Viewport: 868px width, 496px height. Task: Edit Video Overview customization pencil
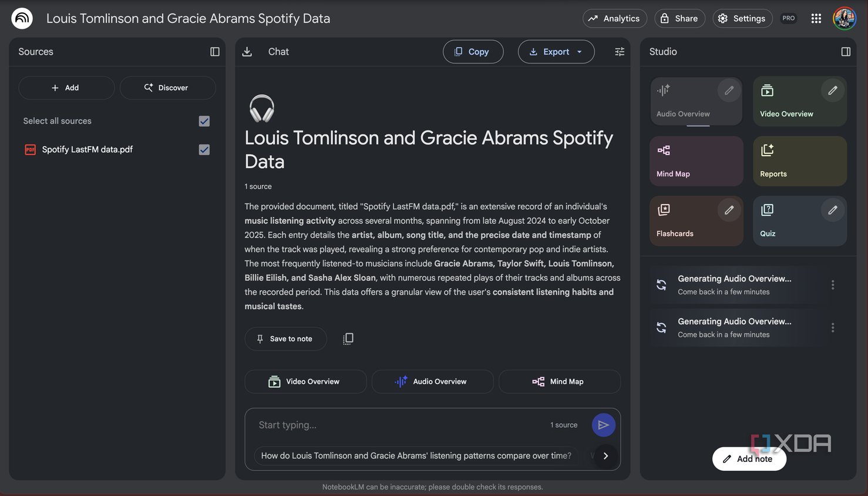point(833,91)
